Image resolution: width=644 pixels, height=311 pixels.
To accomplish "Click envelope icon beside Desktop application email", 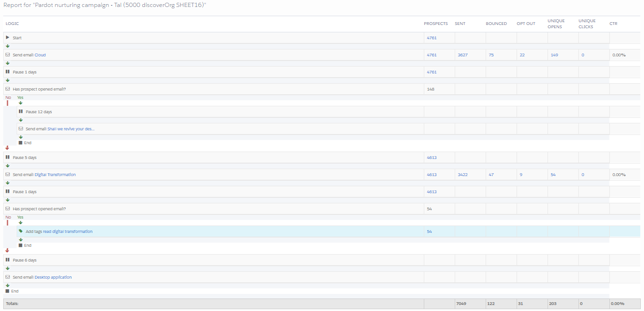I will click(7, 277).
